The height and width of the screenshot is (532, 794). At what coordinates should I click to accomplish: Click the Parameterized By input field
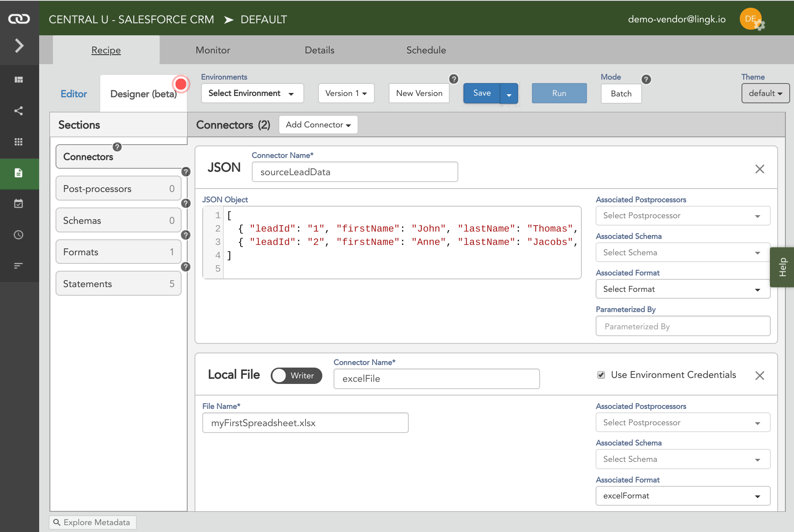point(683,326)
